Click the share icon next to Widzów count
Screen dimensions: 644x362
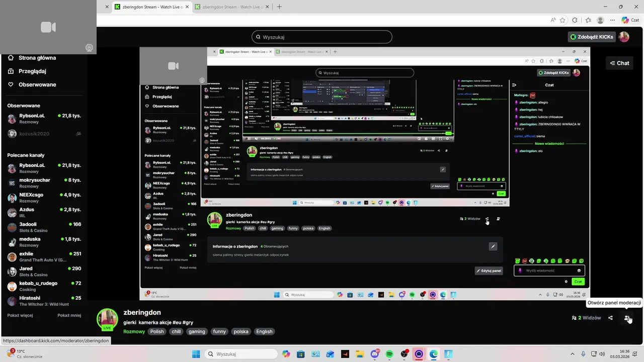click(610, 318)
